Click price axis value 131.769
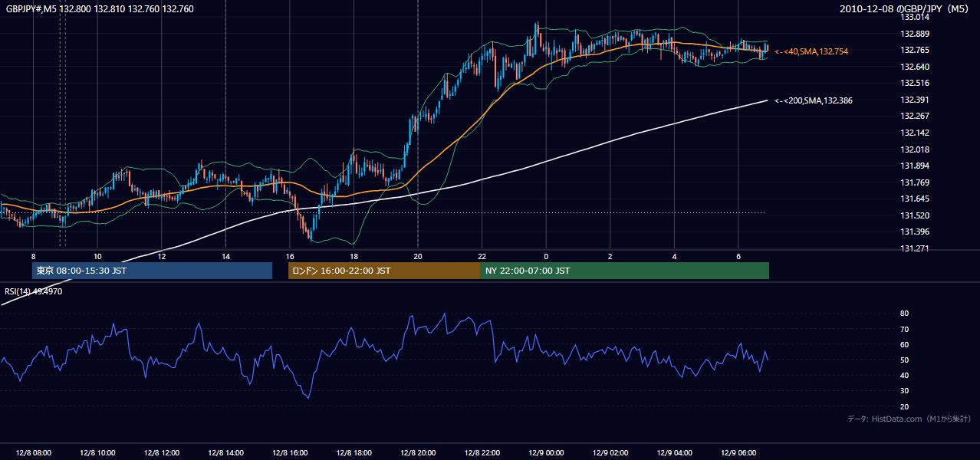This screenshot has height=460, width=980. pos(915,182)
